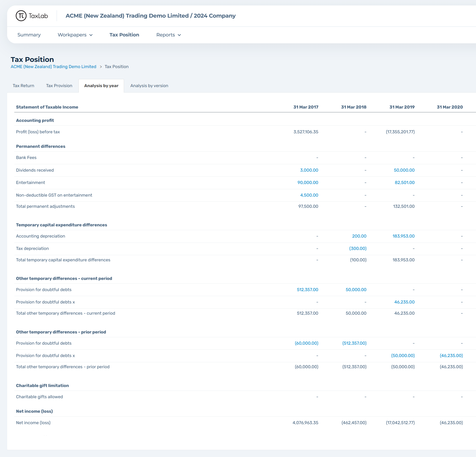The width and height of the screenshot is (476, 457).
Task: Click the ACME Trading Demo Limited breadcrumb link
Action: pos(53,67)
